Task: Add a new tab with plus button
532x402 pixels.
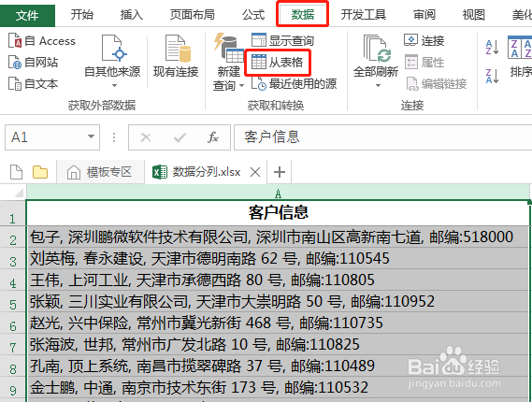Action: tap(280, 172)
